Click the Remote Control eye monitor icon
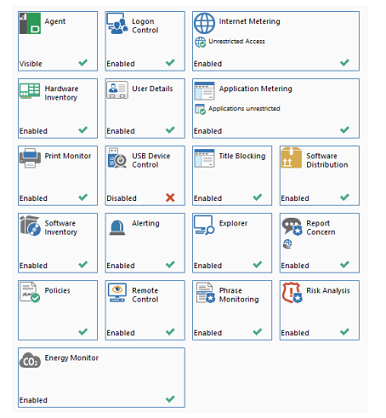Image resolution: width=386 pixels, height=418 pixels. 117,293
